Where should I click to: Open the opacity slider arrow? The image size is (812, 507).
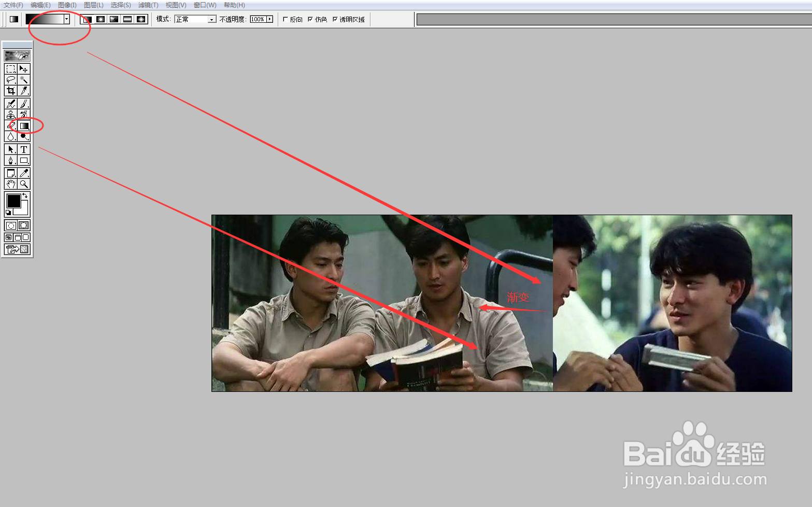tap(270, 19)
